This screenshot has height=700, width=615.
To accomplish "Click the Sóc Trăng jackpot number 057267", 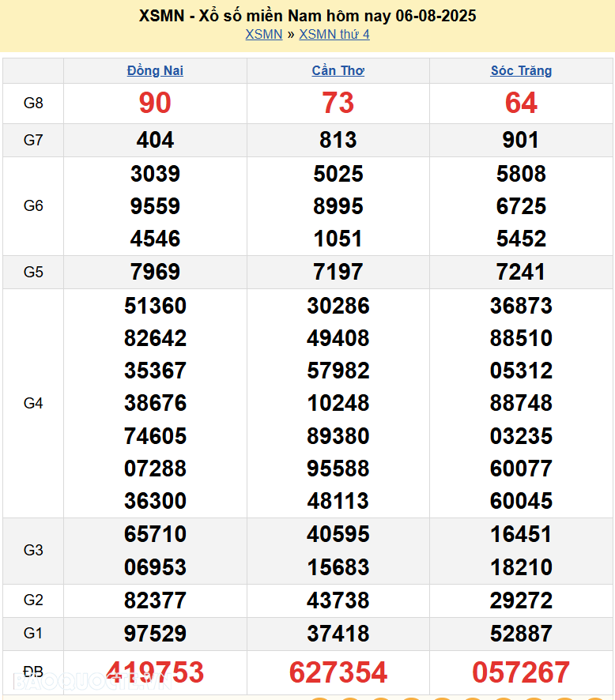I will tap(521, 672).
